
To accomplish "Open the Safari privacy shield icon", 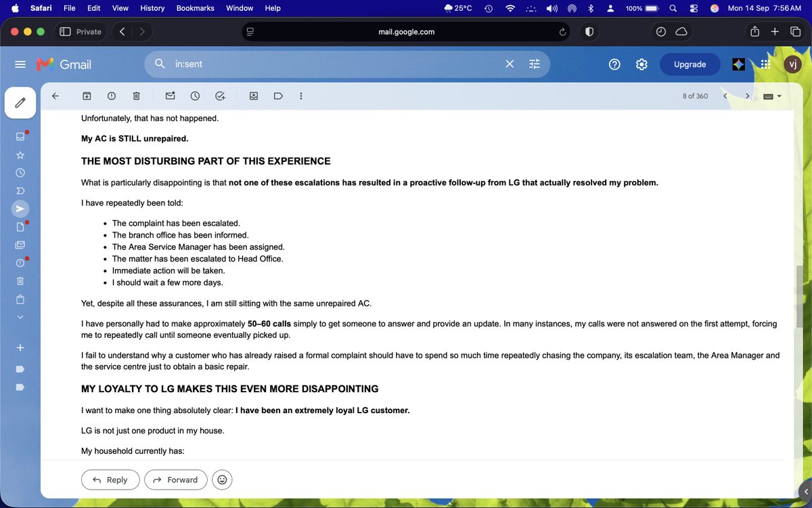I will coord(589,31).
